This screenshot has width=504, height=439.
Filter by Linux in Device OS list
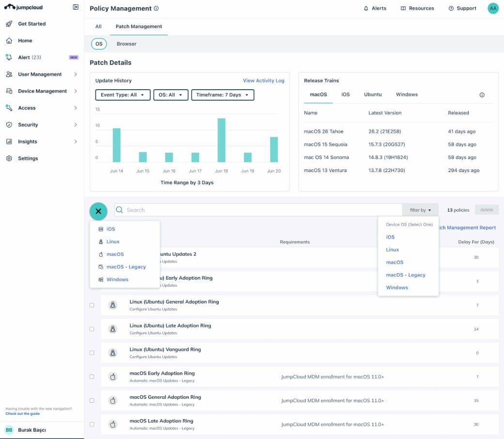[393, 250]
